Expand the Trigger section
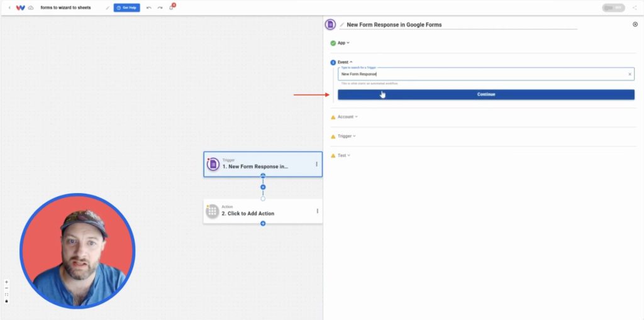This screenshot has height=320, width=644. [x=347, y=136]
